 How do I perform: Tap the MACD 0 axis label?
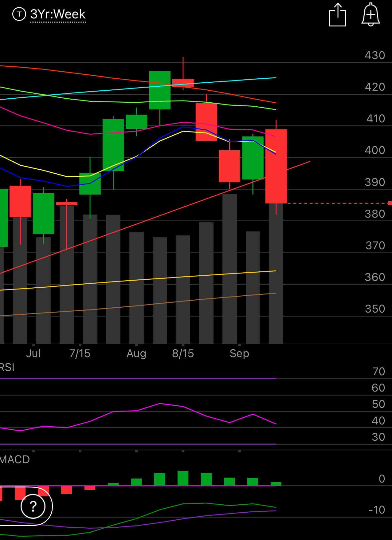pyautogui.click(x=382, y=479)
